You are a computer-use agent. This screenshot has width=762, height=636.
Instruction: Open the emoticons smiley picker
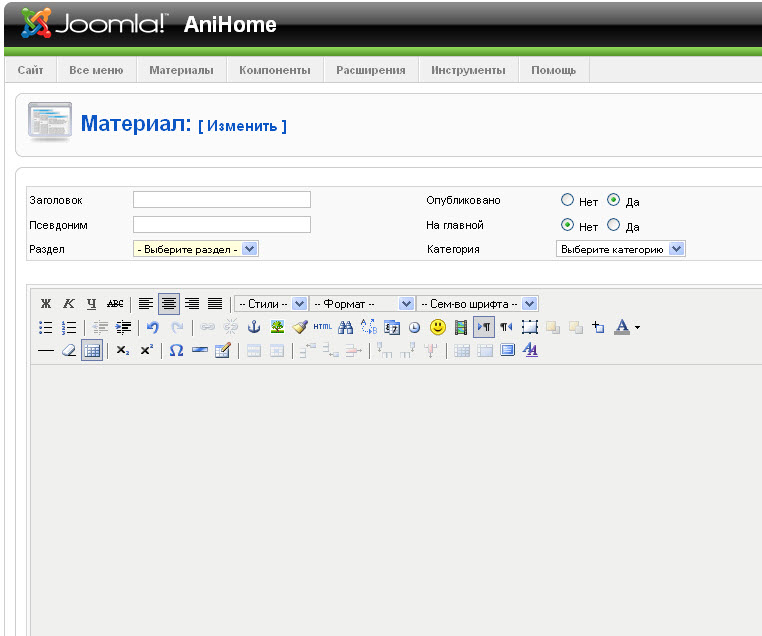point(438,327)
